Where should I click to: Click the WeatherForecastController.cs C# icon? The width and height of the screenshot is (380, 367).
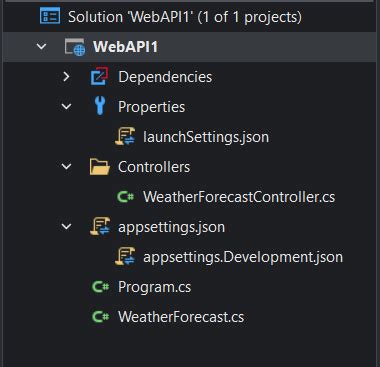point(125,197)
